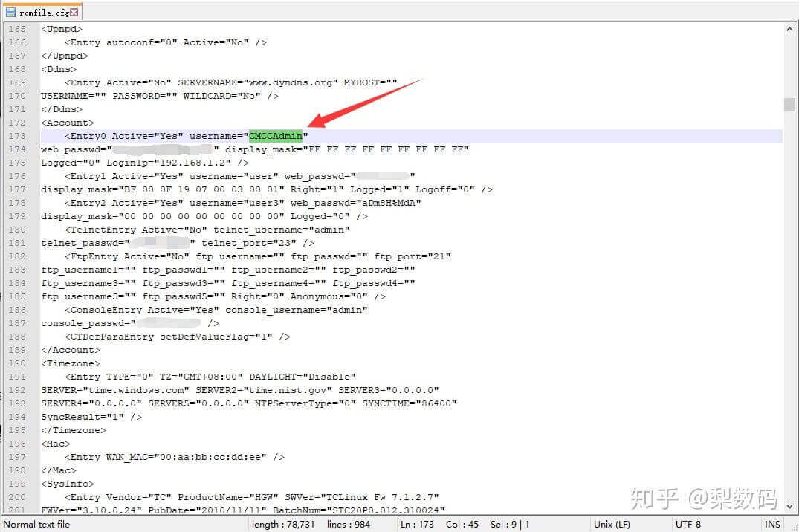Open the Unix (LF) line ending selector
The image size is (799, 532).
pyautogui.click(x=612, y=525)
